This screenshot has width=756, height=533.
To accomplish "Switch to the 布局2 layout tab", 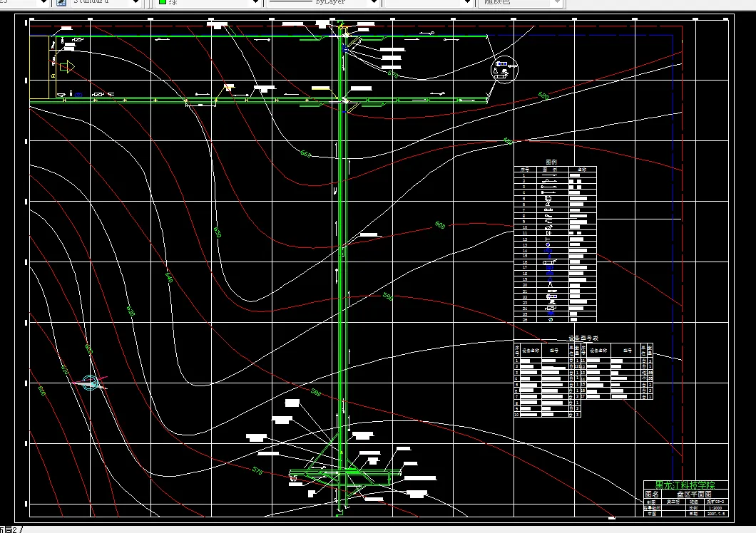I will (10, 529).
